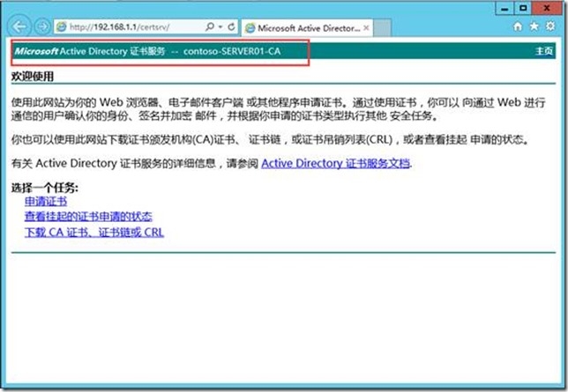Click the 选择一个任务: label
568x392 pixels.
click(x=45, y=188)
